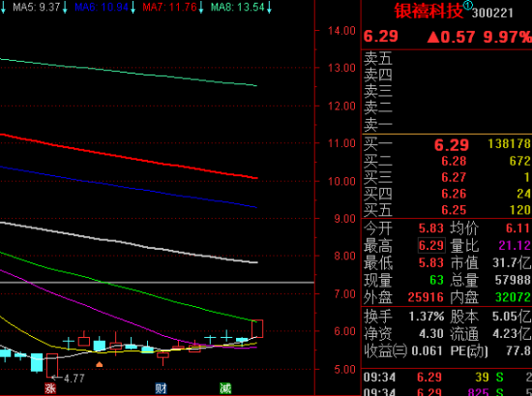The image size is (532, 396).
Task: Click the orange triangle marker below candles
Action: 99,364
